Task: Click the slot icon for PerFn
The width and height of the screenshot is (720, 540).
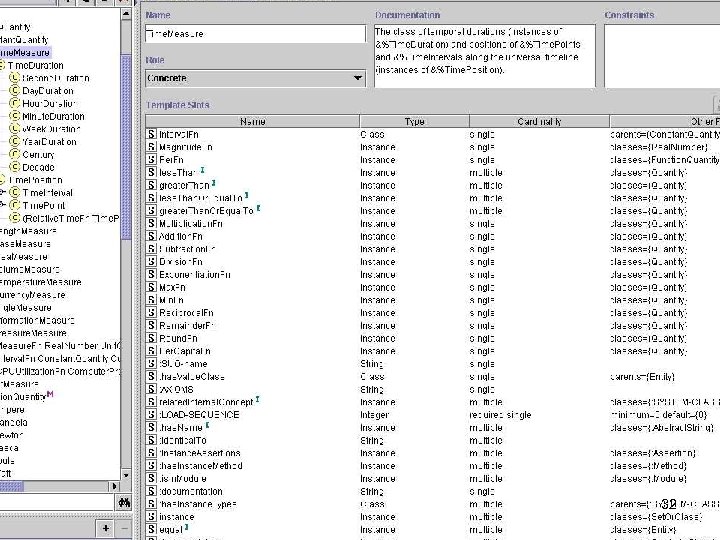Action: (x=152, y=159)
